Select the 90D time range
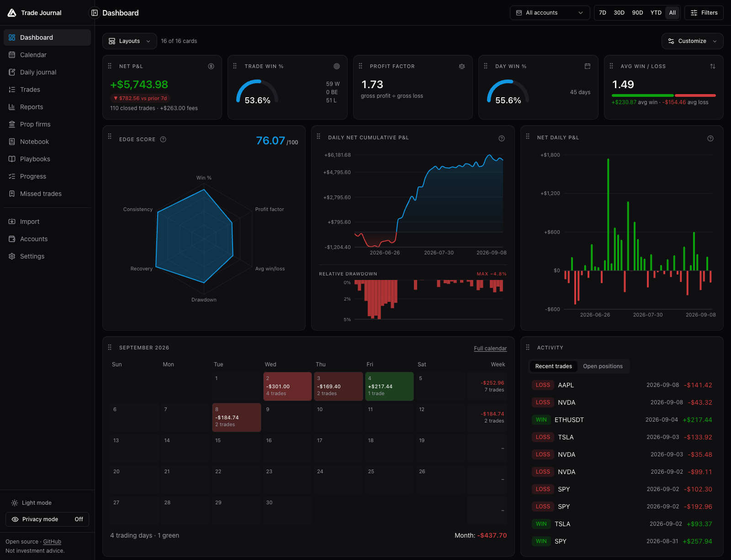731x560 pixels. 637,13
